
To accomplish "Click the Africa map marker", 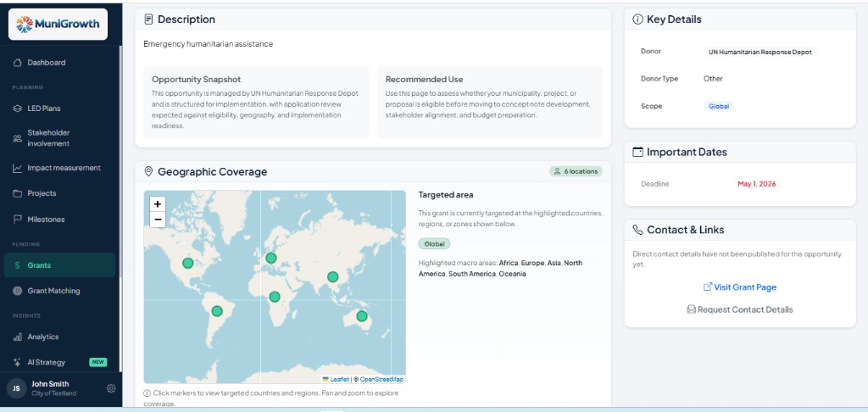I will (275, 297).
